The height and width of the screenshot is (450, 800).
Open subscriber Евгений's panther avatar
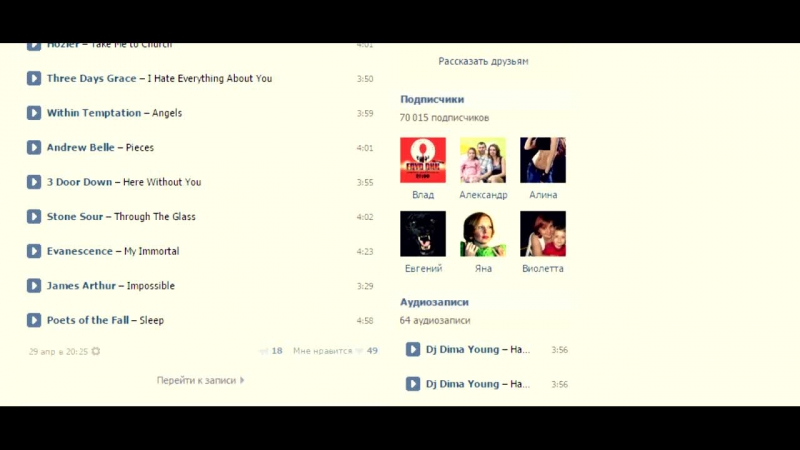click(423, 234)
